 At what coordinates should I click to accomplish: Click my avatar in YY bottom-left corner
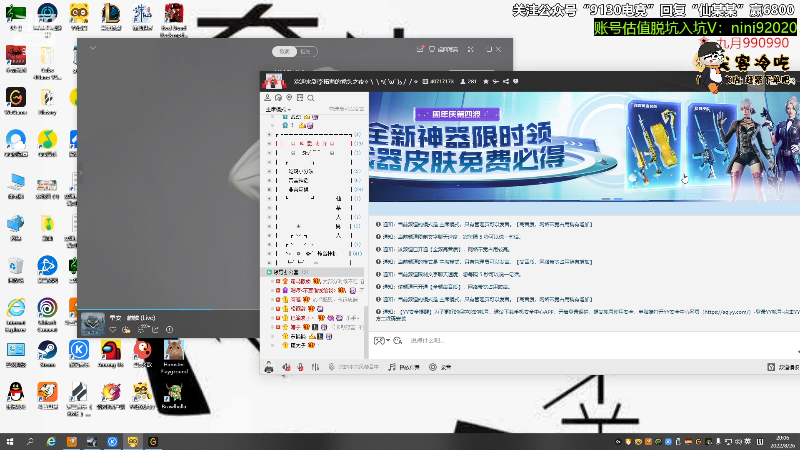point(269,366)
